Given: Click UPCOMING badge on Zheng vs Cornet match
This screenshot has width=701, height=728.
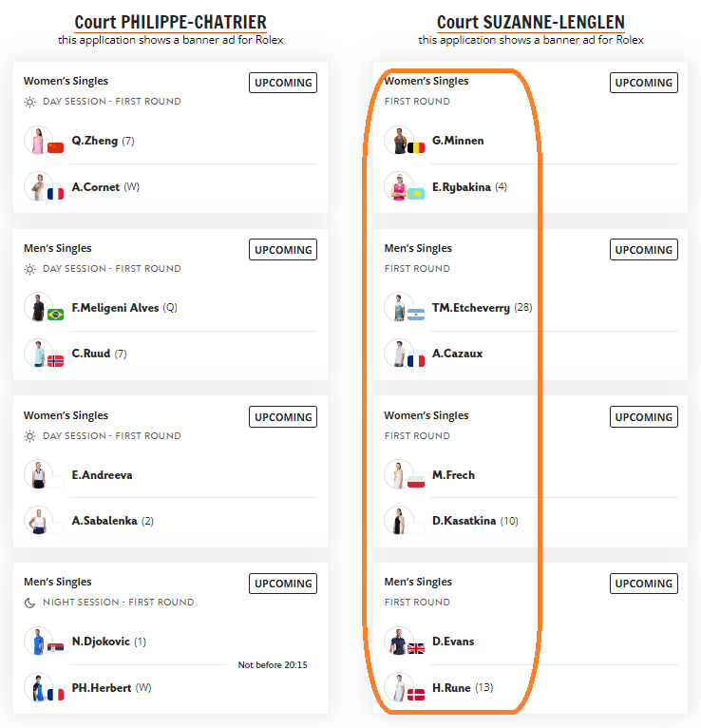Looking at the screenshot, I should pos(283,83).
